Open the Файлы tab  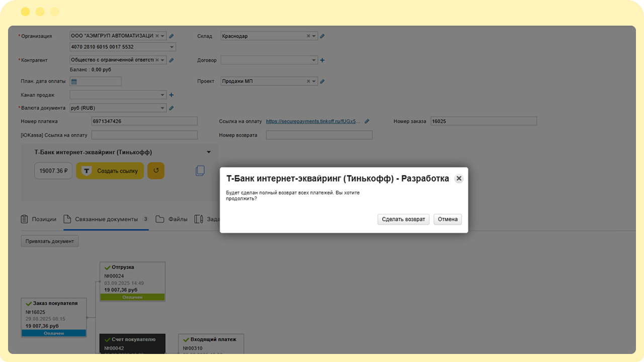172,219
